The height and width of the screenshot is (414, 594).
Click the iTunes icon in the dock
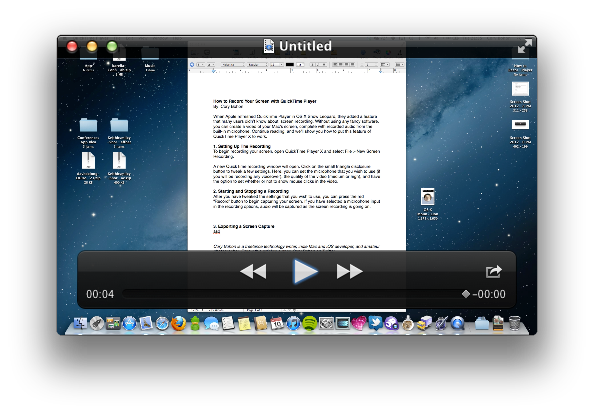pyautogui.click(x=293, y=324)
